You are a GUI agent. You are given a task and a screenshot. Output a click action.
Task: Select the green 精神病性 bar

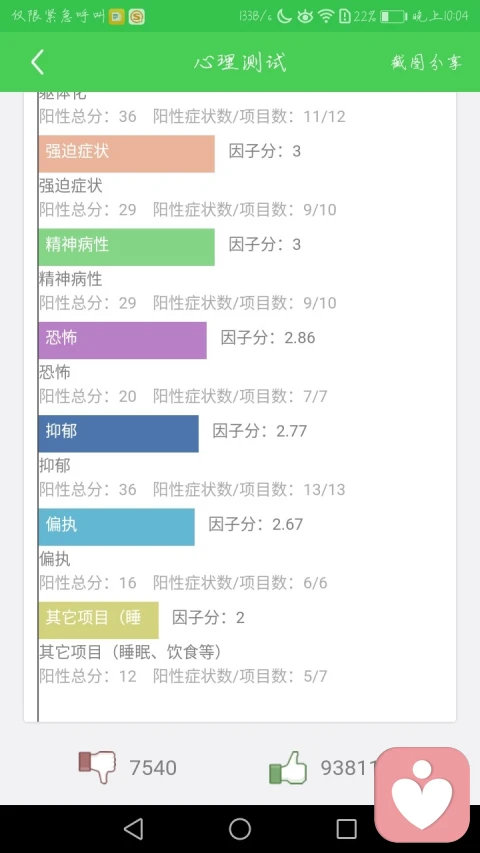(x=126, y=247)
